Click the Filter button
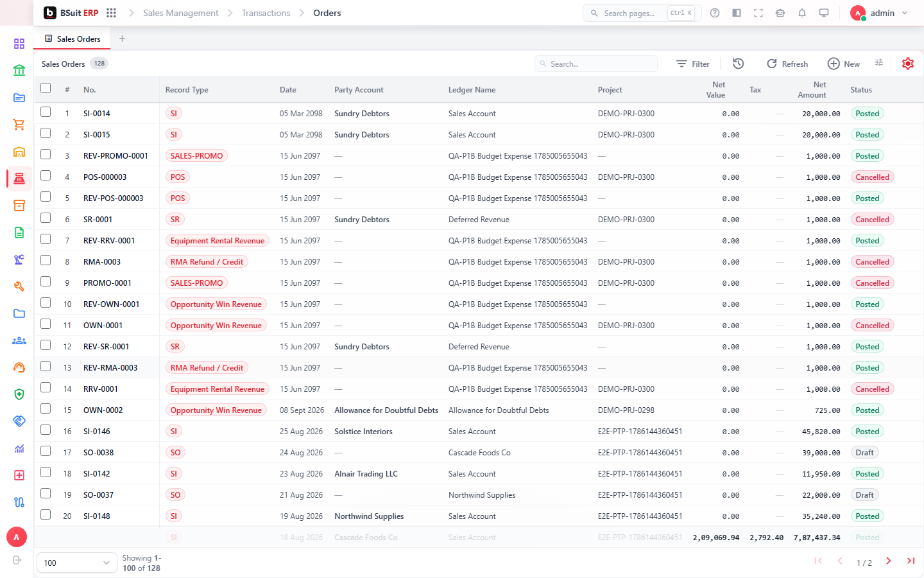 (x=693, y=64)
